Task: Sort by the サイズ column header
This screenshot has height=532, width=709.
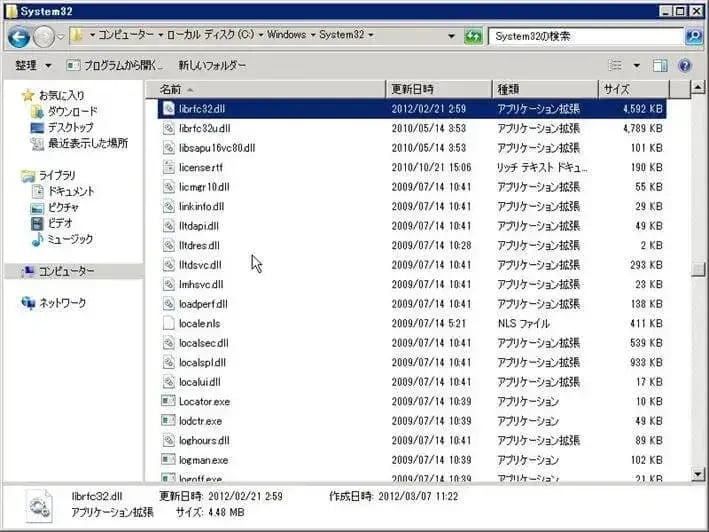Action: tap(634, 89)
